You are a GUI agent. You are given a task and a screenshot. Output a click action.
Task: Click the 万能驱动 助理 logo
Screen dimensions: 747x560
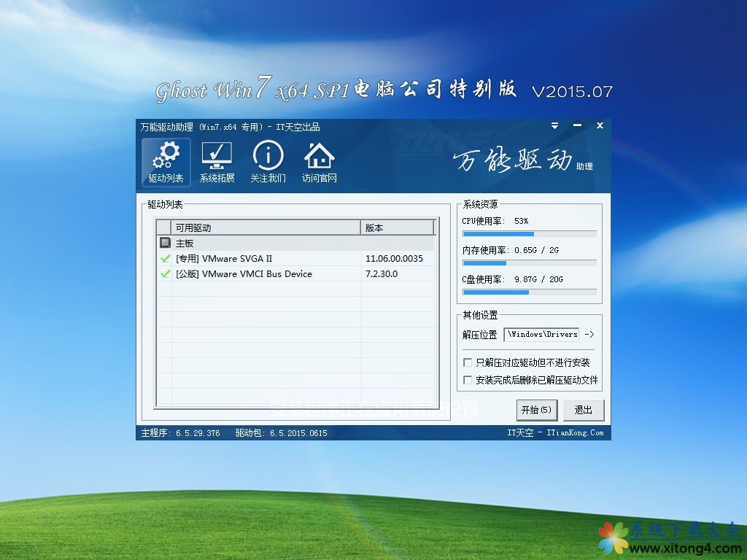[522, 160]
